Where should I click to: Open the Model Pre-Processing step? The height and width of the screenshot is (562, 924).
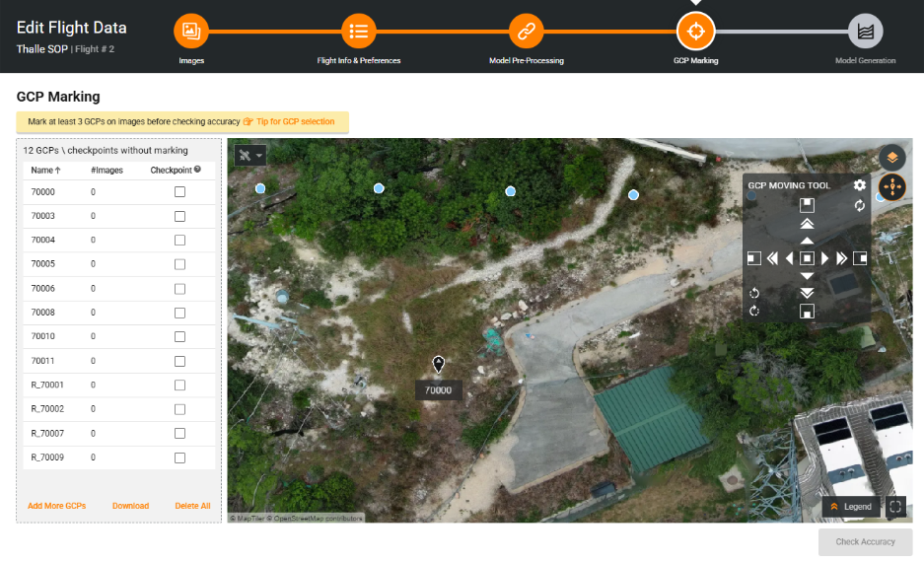click(527, 32)
